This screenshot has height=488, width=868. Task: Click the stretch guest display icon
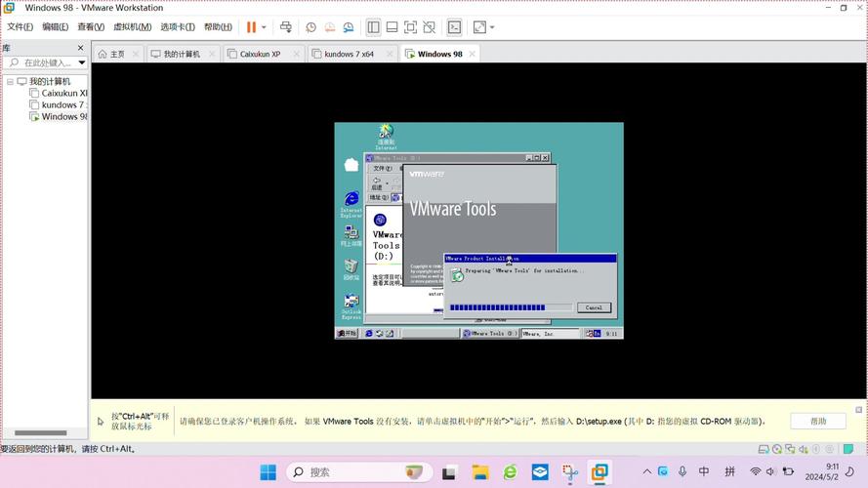[x=480, y=27]
